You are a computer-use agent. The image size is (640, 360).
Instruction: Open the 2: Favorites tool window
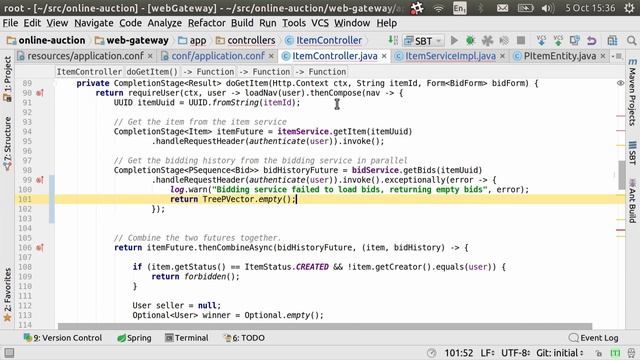pos(7,295)
